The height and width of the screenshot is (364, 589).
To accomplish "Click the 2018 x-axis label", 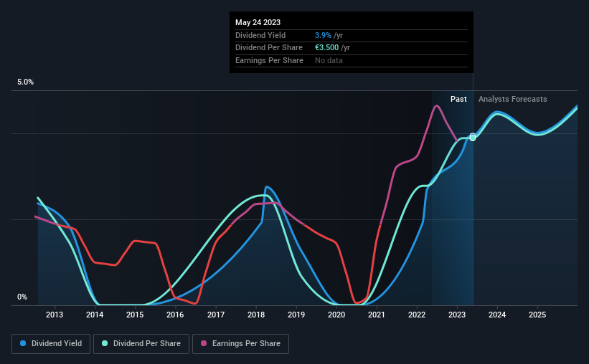I will tap(256, 315).
